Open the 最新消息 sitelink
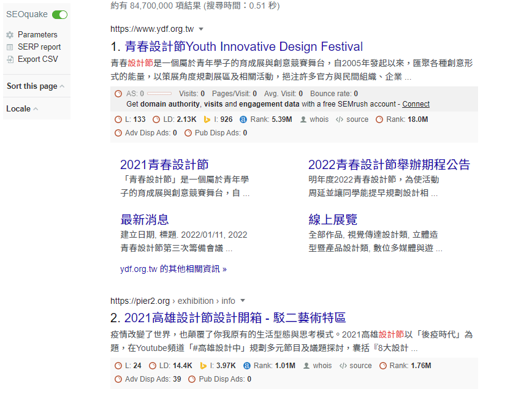Viewport: 532px width, 400px height. click(x=145, y=220)
